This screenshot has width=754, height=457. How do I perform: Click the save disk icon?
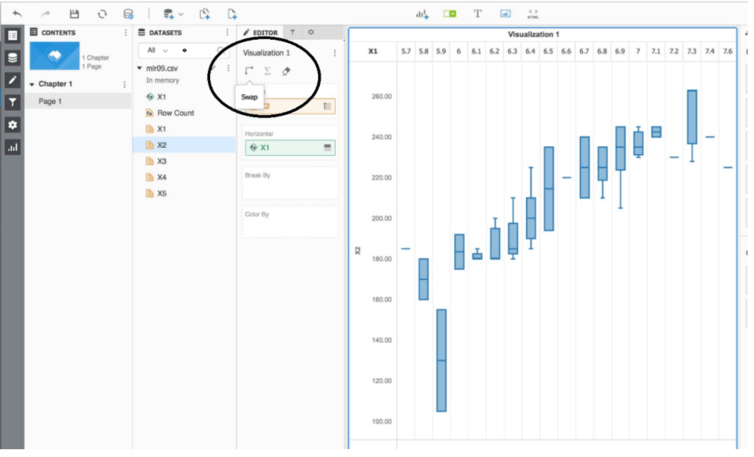tap(74, 14)
